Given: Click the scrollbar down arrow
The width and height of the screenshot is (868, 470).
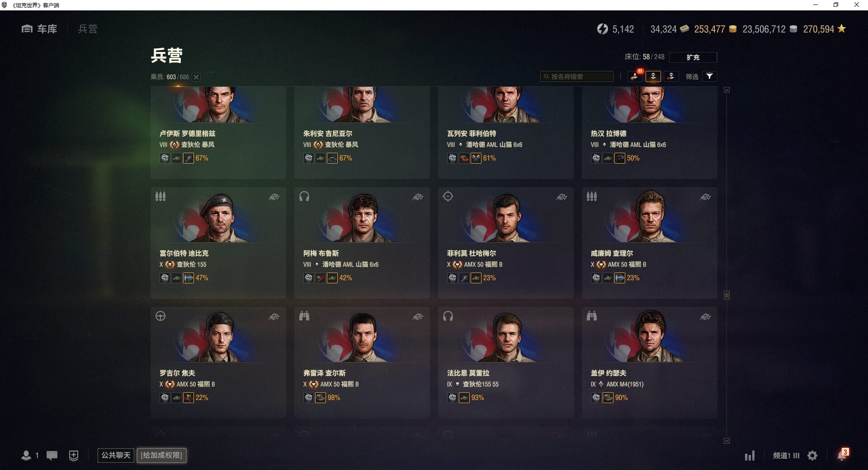Looking at the screenshot, I should [x=726, y=441].
